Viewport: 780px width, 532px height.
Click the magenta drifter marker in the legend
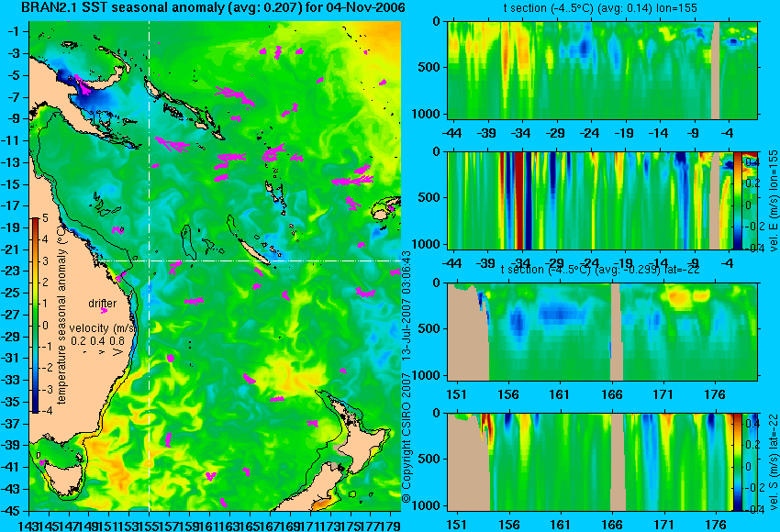coord(104,311)
